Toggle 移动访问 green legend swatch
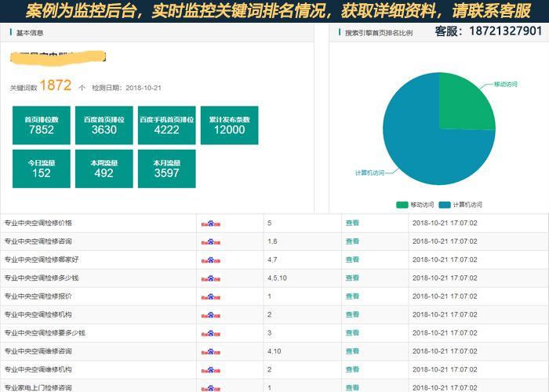The height and width of the screenshot is (392, 549). point(402,205)
